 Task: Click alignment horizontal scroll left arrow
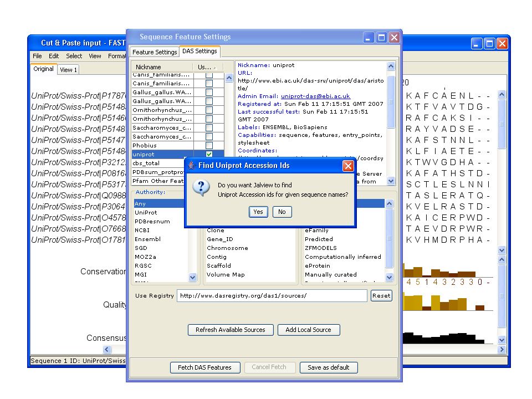[x=107, y=349]
